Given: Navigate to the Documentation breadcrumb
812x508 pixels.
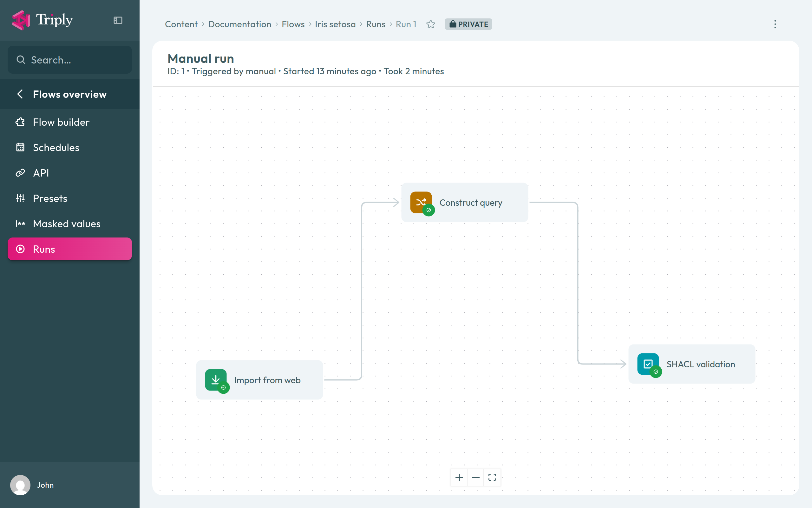Looking at the screenshot, I should point(239,24).
